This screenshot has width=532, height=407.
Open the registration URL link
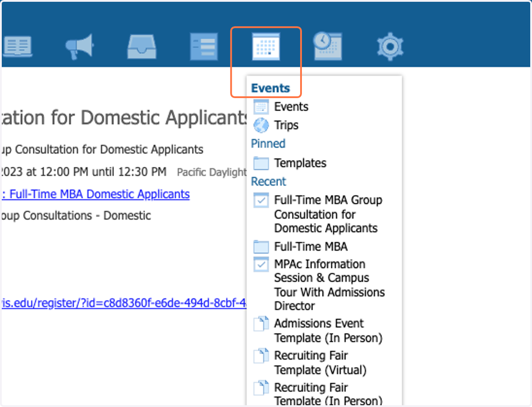pos(124,303)
